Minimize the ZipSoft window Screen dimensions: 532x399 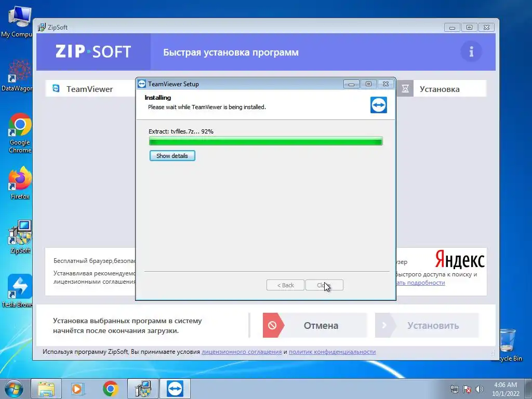(x=453, y=28)
